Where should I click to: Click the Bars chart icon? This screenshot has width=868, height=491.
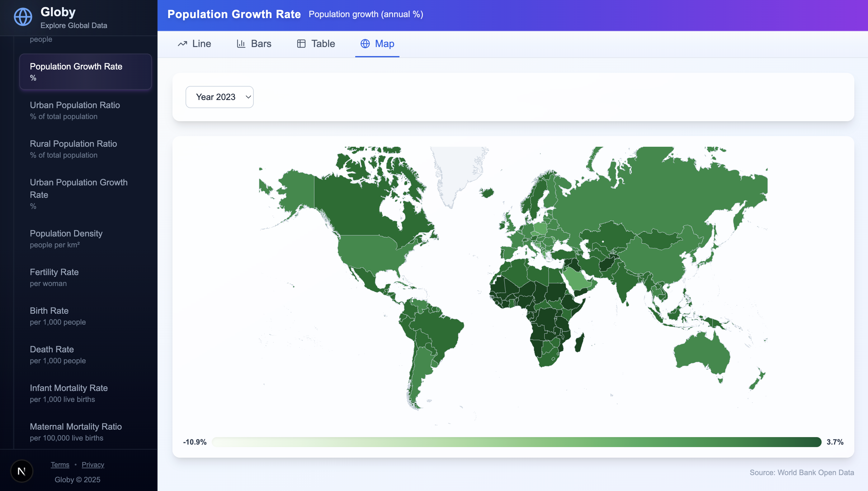click(x=241, y=44)
